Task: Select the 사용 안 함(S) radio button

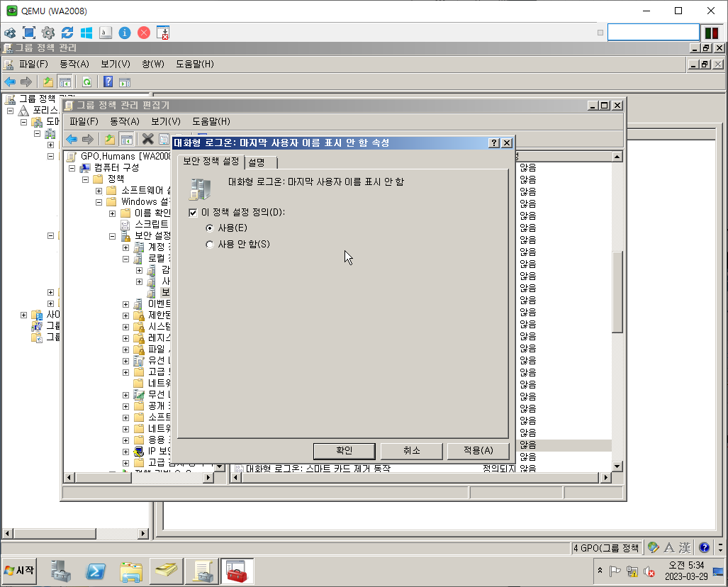Action: point(209,245)
